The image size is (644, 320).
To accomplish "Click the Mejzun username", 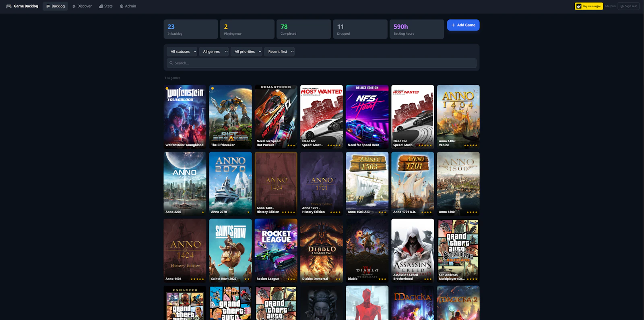I will [x=610, y=6].
